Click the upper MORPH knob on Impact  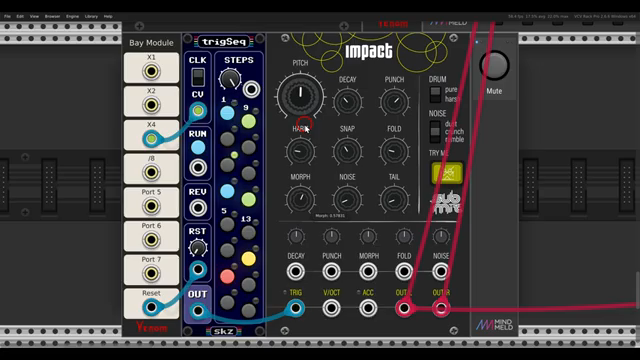click(300, 200)
